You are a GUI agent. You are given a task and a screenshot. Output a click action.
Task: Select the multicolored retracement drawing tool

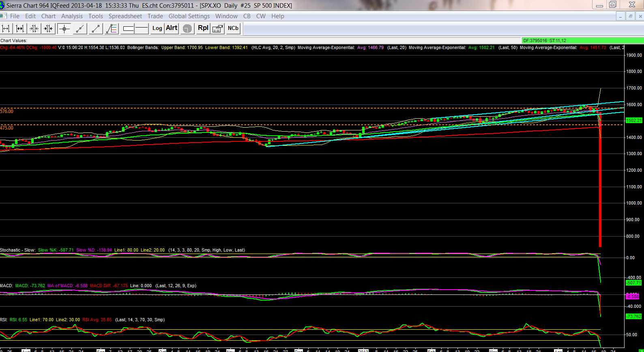[112, 28]
